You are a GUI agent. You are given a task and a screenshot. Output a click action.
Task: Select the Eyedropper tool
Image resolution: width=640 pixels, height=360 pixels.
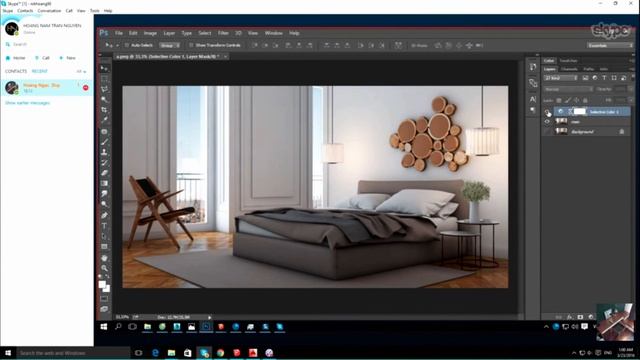click(x=104, y=120)
